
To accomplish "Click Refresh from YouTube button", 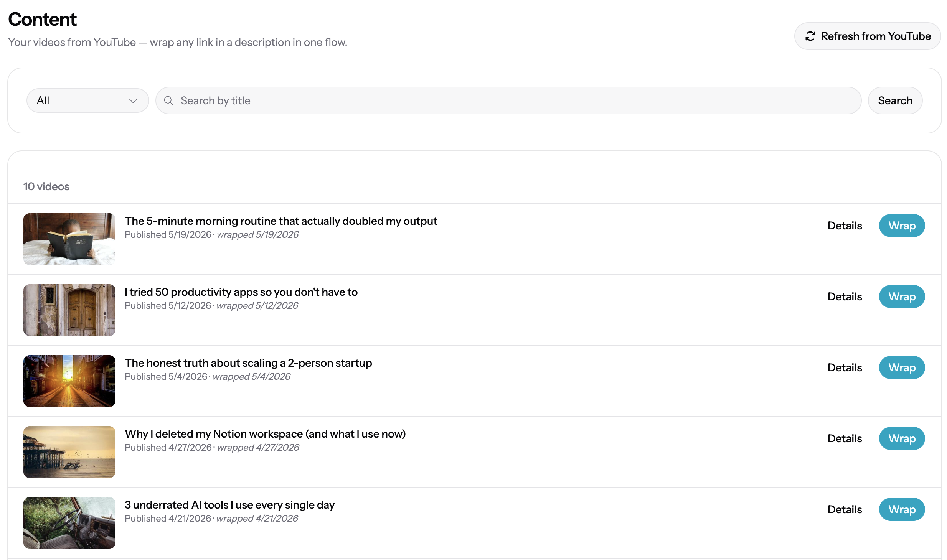I will (868, 36).
